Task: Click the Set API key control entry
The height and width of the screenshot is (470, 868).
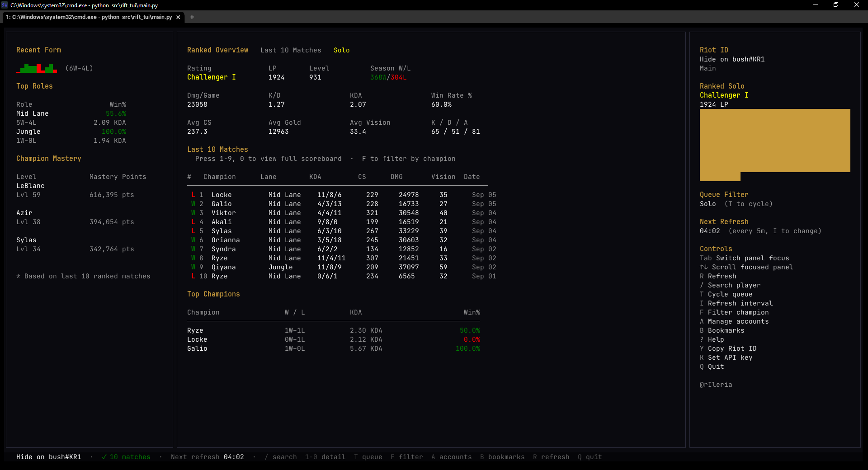Action: coord(726,357)
